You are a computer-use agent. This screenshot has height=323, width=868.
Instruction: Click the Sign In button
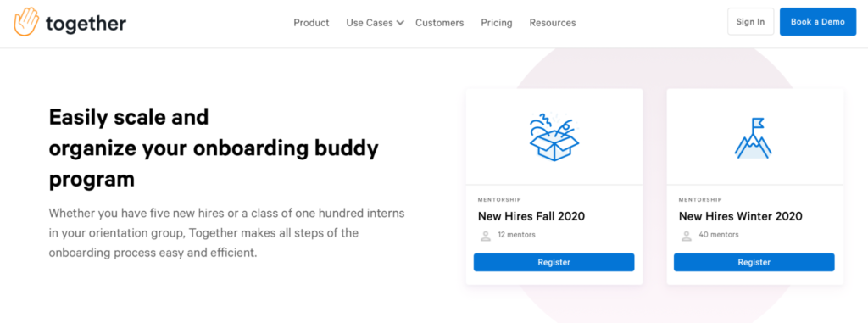(751, 22)
